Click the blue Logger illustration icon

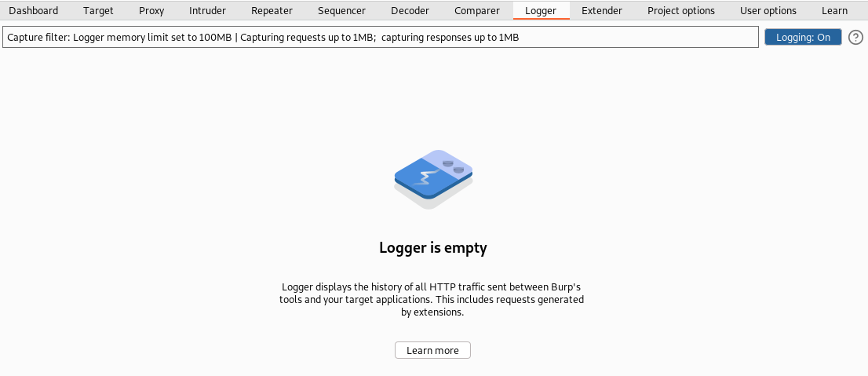click(x=433, y=180)
